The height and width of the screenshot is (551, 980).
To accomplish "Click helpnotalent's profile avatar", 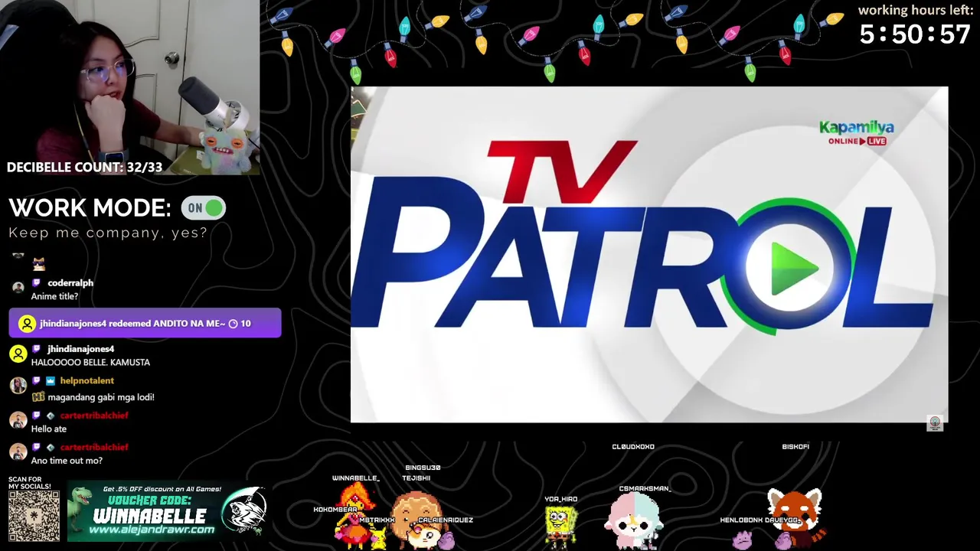I will (18, 386).
